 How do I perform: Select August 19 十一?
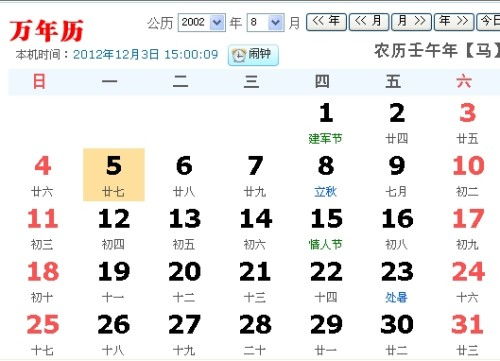coord(114,281)
